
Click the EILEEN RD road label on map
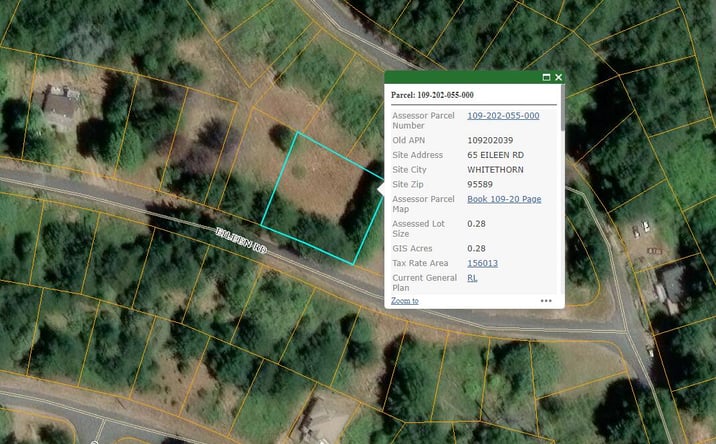tap(241, 240)
